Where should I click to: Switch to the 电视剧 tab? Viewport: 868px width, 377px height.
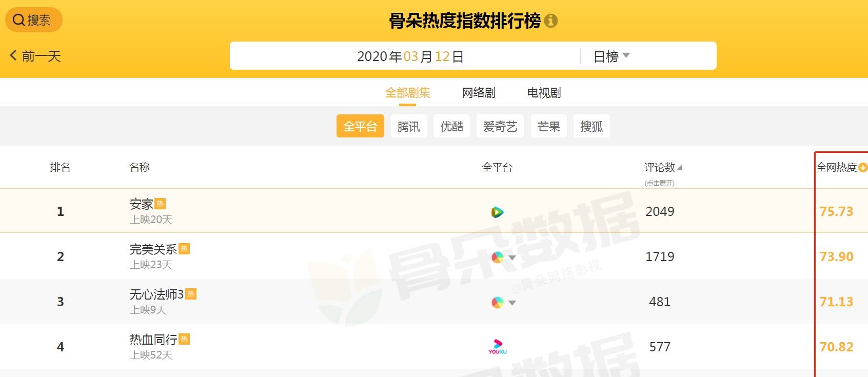point(544,93)
